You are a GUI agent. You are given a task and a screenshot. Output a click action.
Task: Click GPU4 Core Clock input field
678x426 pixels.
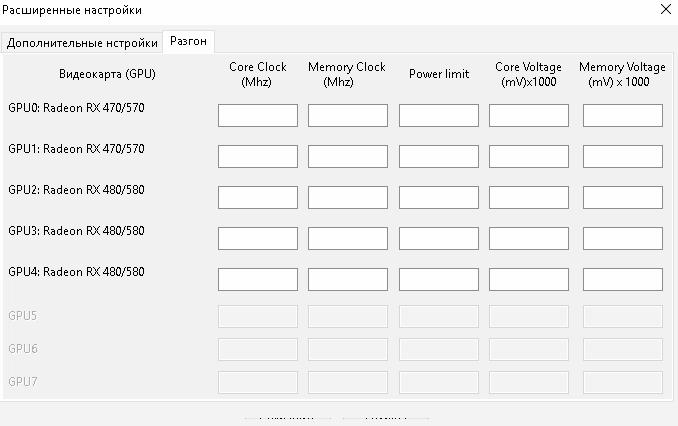click(x=258, y=279)
